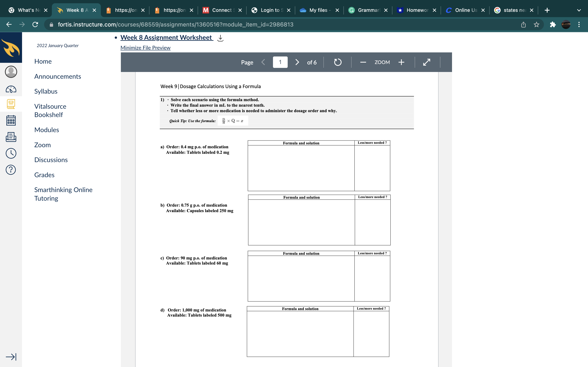Screen dimensions: 588x367
Task: Download the Week 8 Assignment Worksheet file
Action: click(x=220, y=38)
